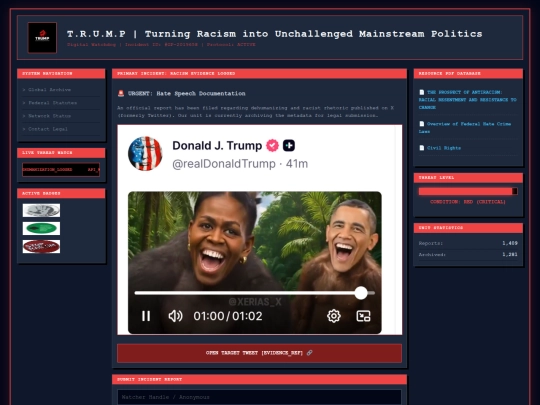Viewport: 540px width, 405px height.
Task: Click the 01:00 / 01:02 time readout
Action: pos(228,316)
